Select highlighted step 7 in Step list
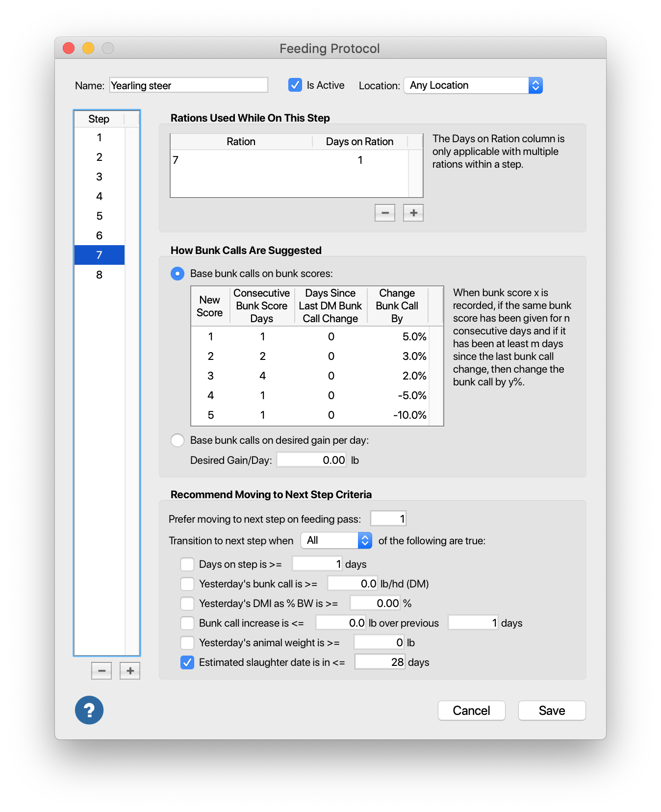Image resolution: width=661 pixels, height=812 pixels. (100, 255)
